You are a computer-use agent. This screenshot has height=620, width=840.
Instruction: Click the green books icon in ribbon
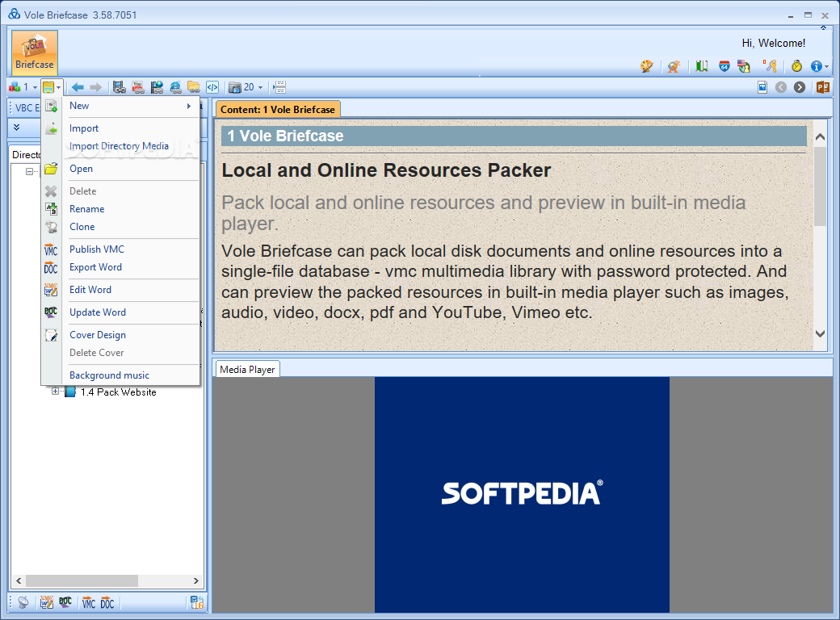point(702,66)
